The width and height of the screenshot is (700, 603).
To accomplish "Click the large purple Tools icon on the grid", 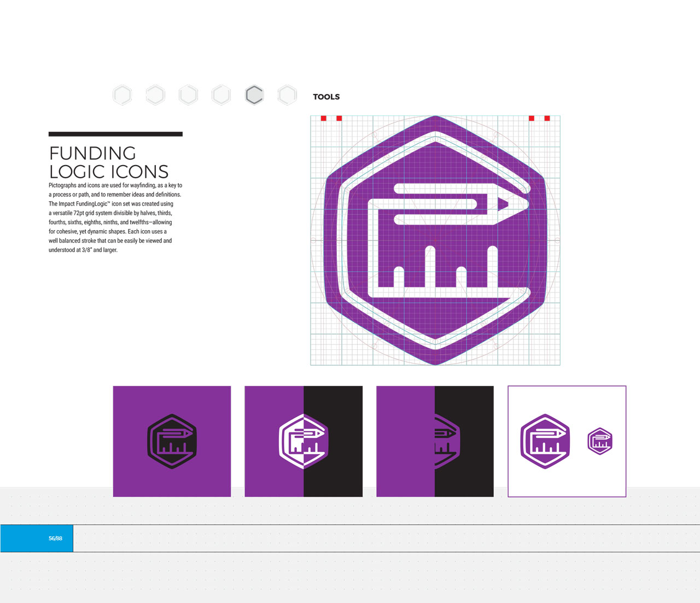I will pos(435,241).
